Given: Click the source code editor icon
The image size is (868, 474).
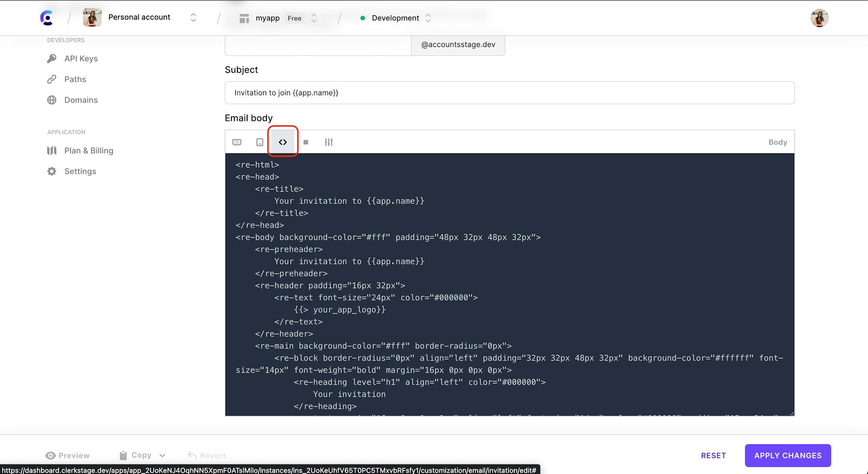Looking at the screenshot, I should 283,142.
